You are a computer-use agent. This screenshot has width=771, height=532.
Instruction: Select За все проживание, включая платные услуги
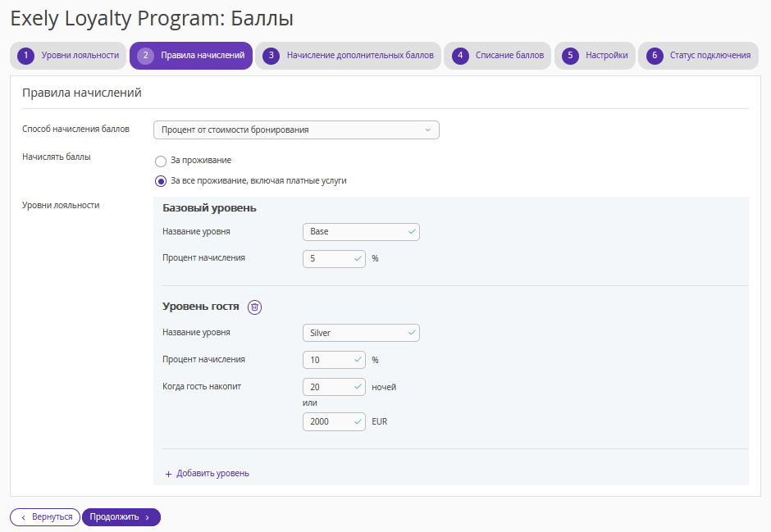pos(160,181)
